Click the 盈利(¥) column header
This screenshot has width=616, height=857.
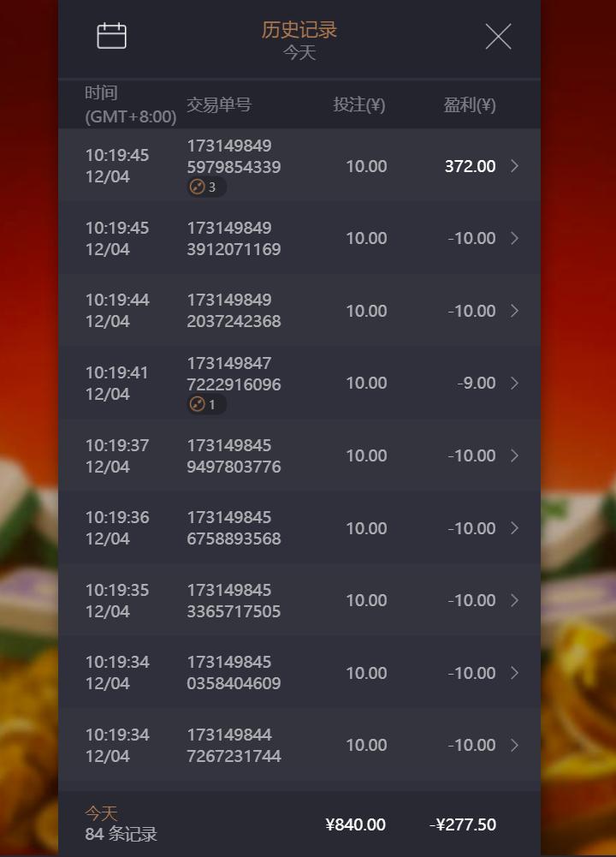(469, 104)
